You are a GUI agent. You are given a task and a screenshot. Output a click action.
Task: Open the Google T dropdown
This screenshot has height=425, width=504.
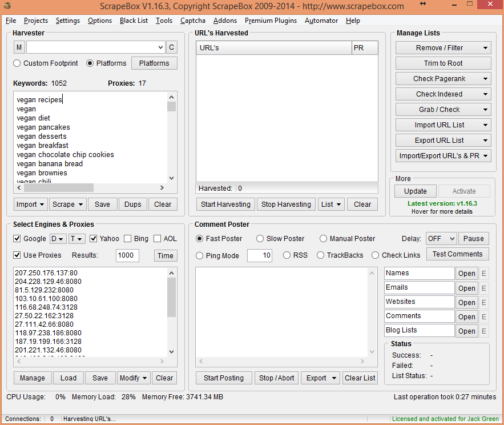click(77, 239)
